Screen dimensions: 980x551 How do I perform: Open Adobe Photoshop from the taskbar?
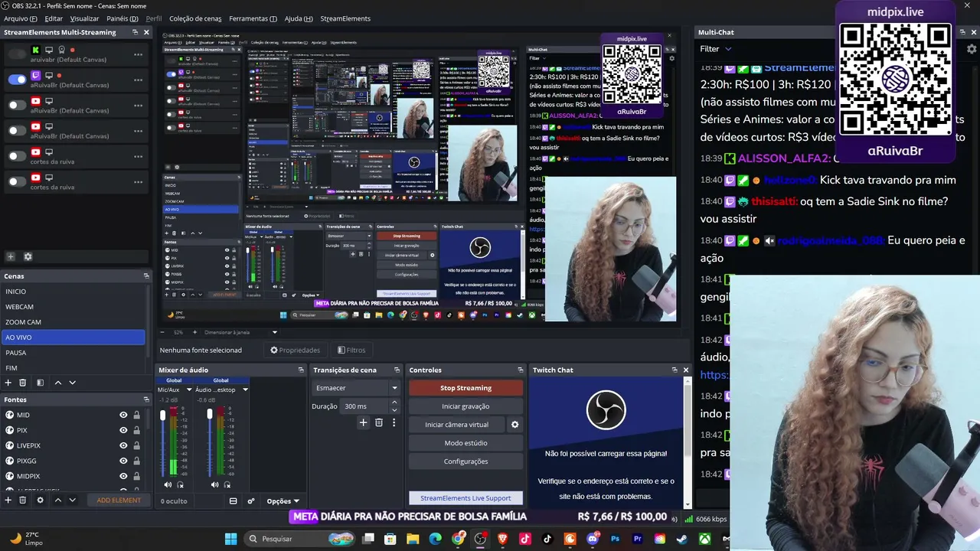pyautogui.click(x=615, y=539)
